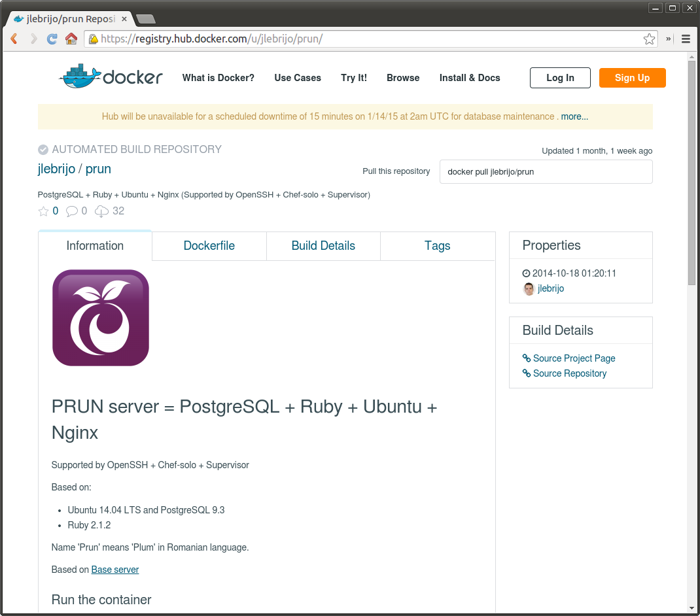Screen dimensions: 700x616
Task: Click the cloud download count icon
Action: (101, 211)
